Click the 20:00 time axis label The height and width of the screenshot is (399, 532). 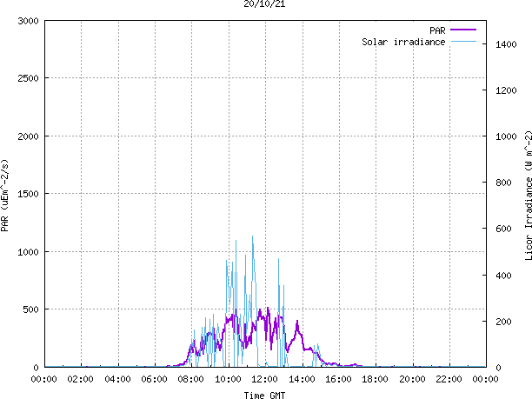(x=412, y=379)
